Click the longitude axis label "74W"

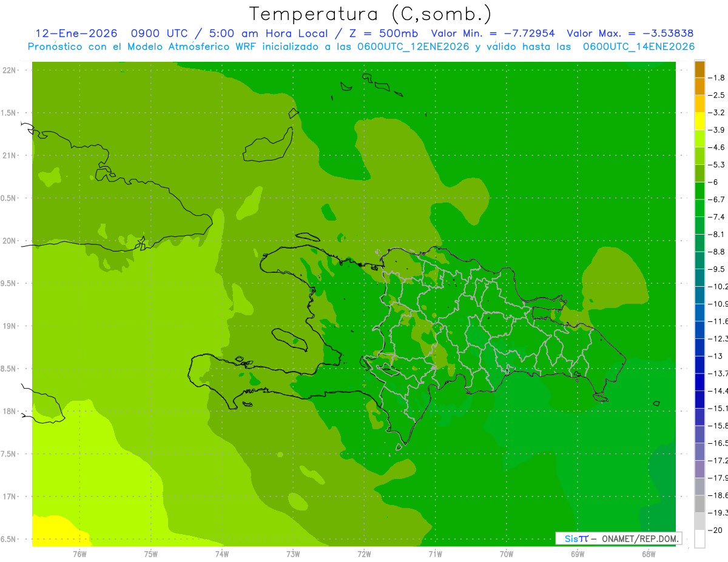pyautogui.click(x=222, y=554)
